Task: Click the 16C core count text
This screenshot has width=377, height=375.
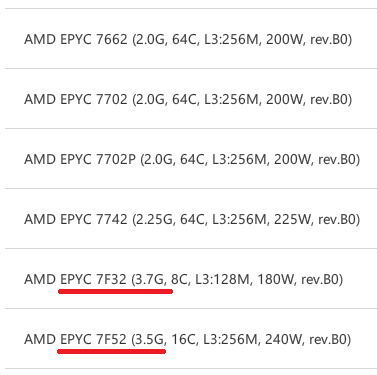Action: (x=183, y=339)
